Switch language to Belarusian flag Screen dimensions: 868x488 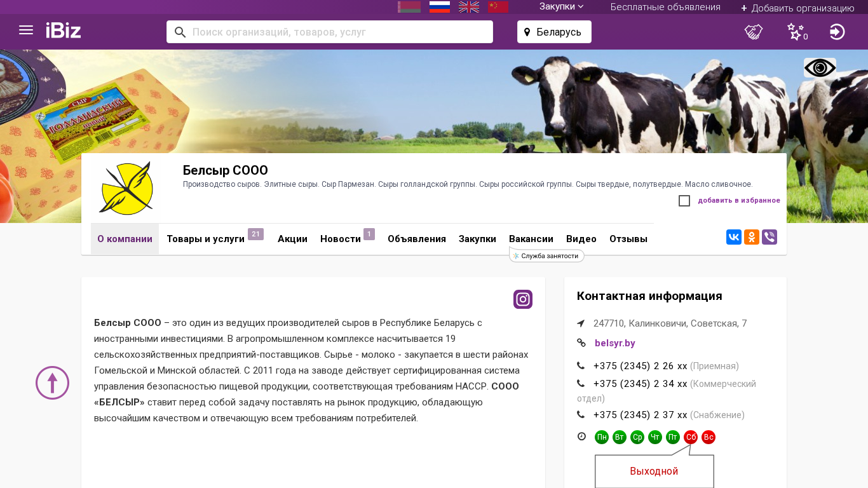[x=409, y=7]
